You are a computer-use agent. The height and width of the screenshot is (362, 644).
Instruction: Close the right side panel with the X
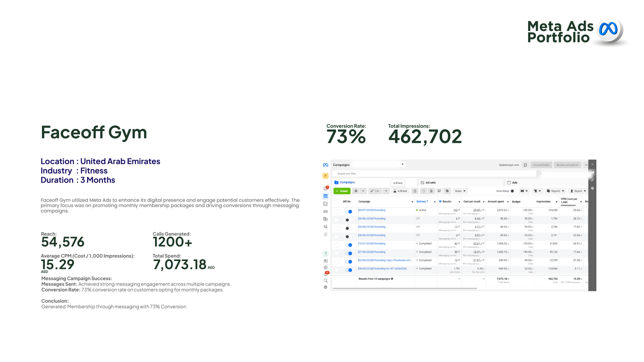[x=592, y=165]
